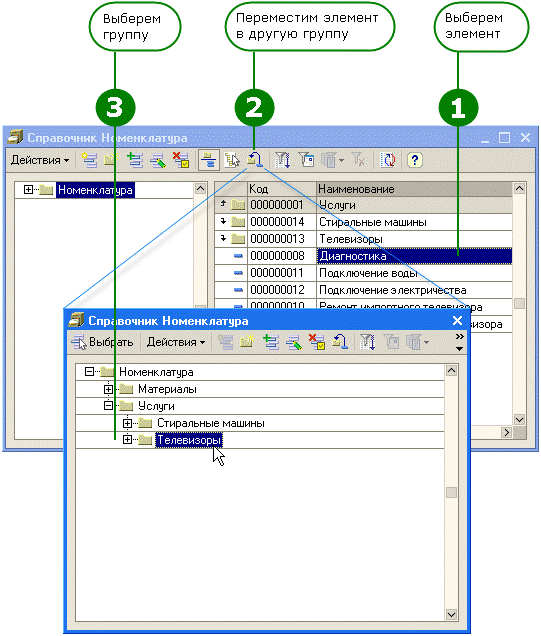
Task: Click move item to another group icon, back window
Action: [x=255, y=160]
